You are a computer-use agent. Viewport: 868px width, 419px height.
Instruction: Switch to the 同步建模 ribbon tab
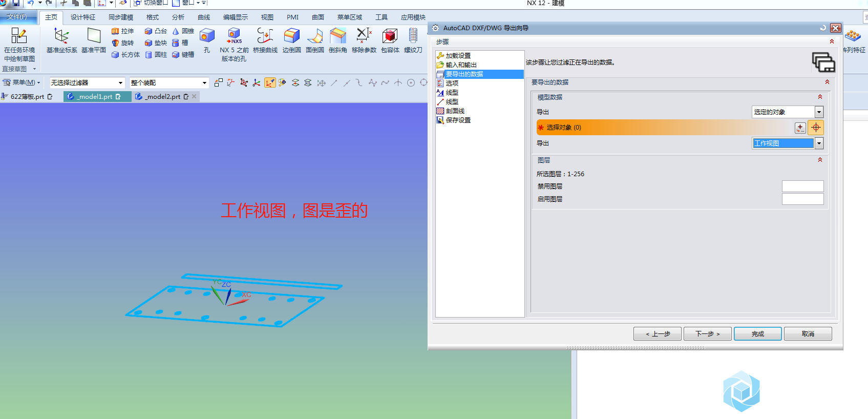[x=121, y=17]
